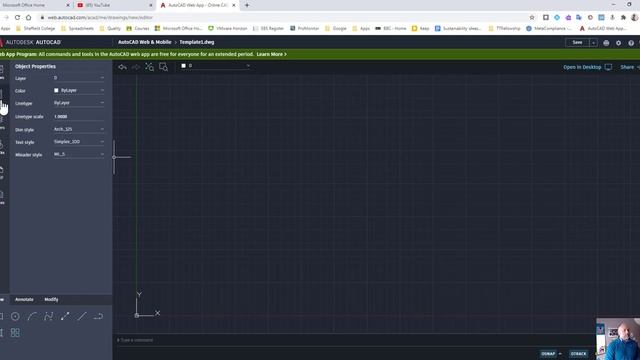Click Open in Desktop text link

click(x=582, y=67)
